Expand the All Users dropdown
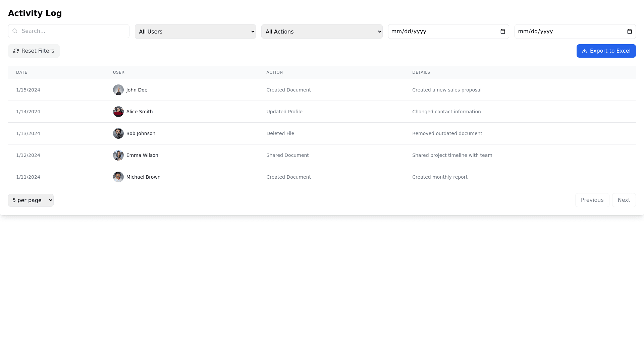 pyautogui.click(x=195, y=32)
